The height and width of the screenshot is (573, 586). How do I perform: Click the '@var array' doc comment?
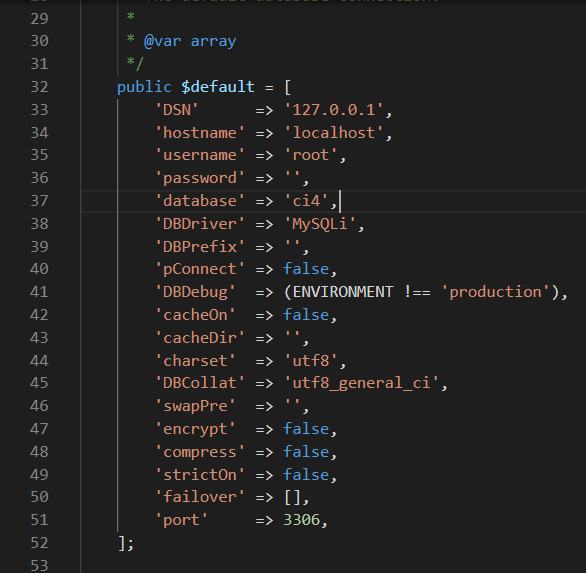[x=190, y=41]
